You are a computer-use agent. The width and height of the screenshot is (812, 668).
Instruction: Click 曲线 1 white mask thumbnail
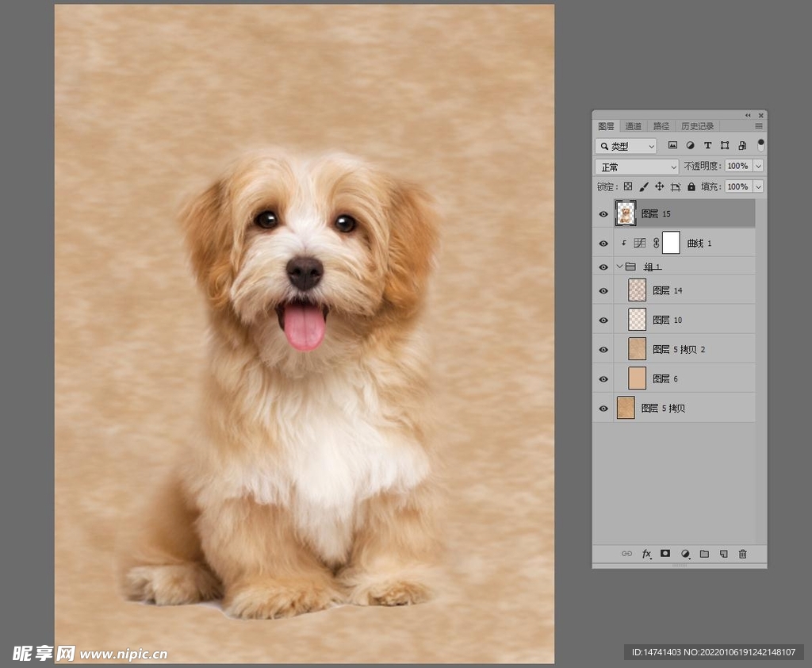tap(671, 243)
